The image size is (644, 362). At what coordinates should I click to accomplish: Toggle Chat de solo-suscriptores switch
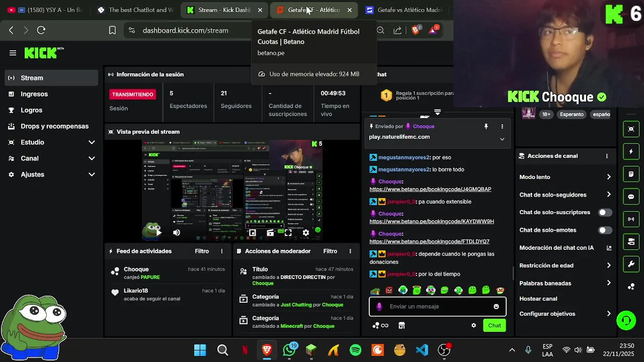click(605, 212)
